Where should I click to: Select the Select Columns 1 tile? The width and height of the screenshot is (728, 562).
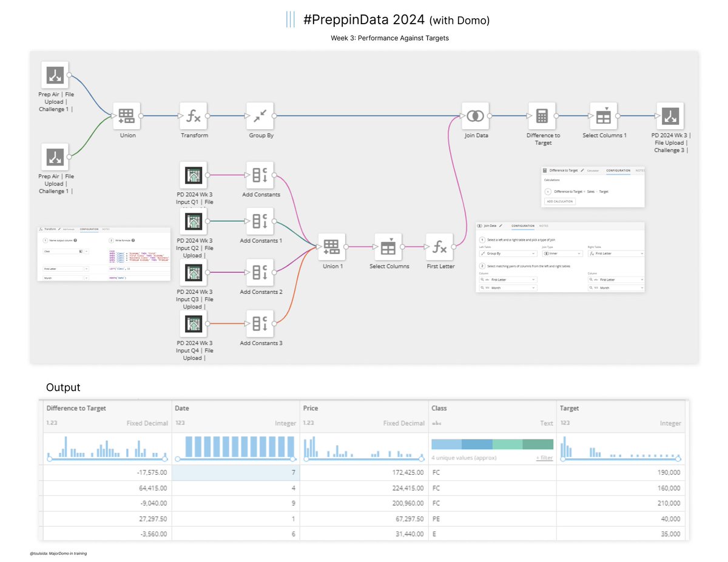pos(604,115)
